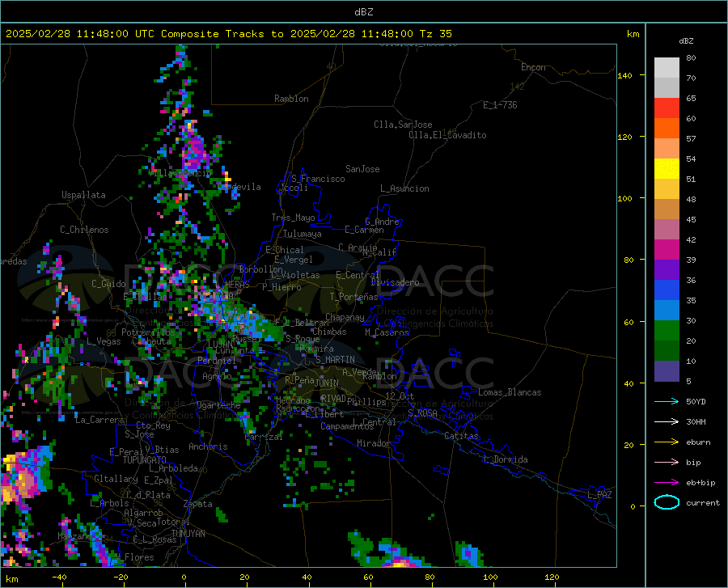728x588 pixels.
Task: Click the yellow eburn arrow legend icon
Action: [667, 442]
